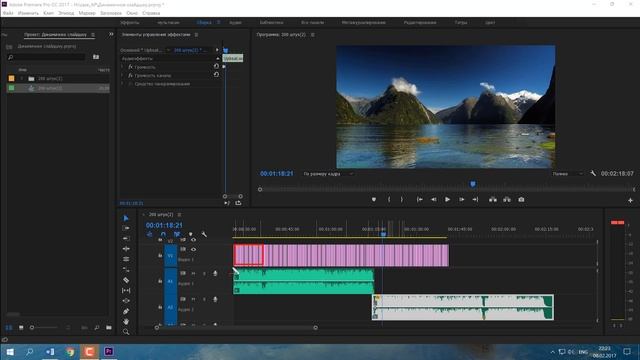Add marker in timeline header

191,234
